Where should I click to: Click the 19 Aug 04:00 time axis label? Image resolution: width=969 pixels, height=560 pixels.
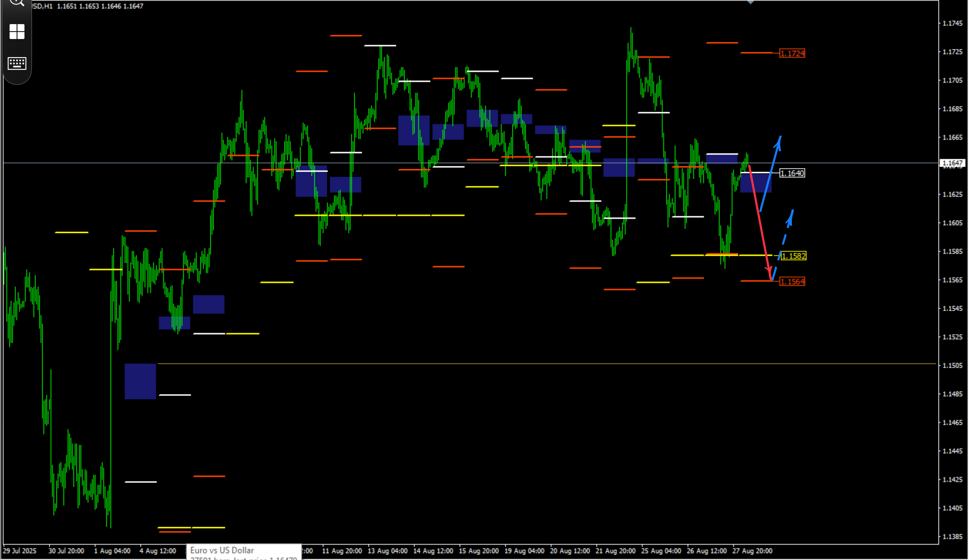[x=525, y=551]
